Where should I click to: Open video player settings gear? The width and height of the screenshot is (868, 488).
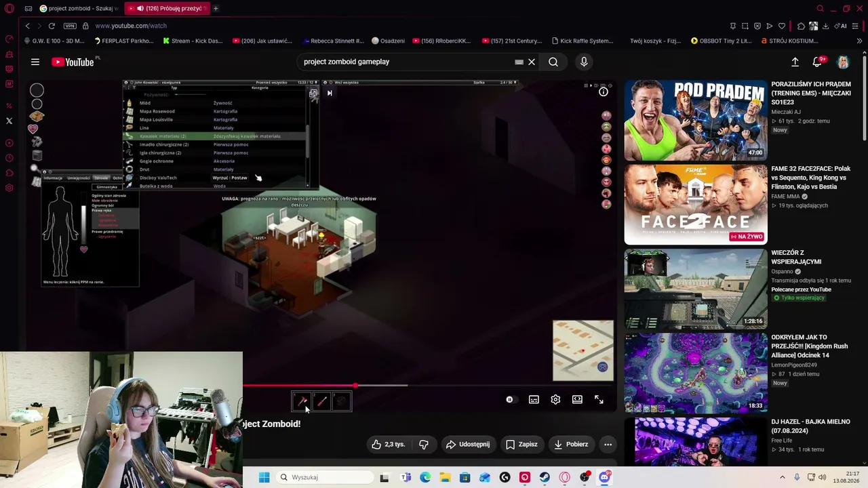[x=555, y=400]
